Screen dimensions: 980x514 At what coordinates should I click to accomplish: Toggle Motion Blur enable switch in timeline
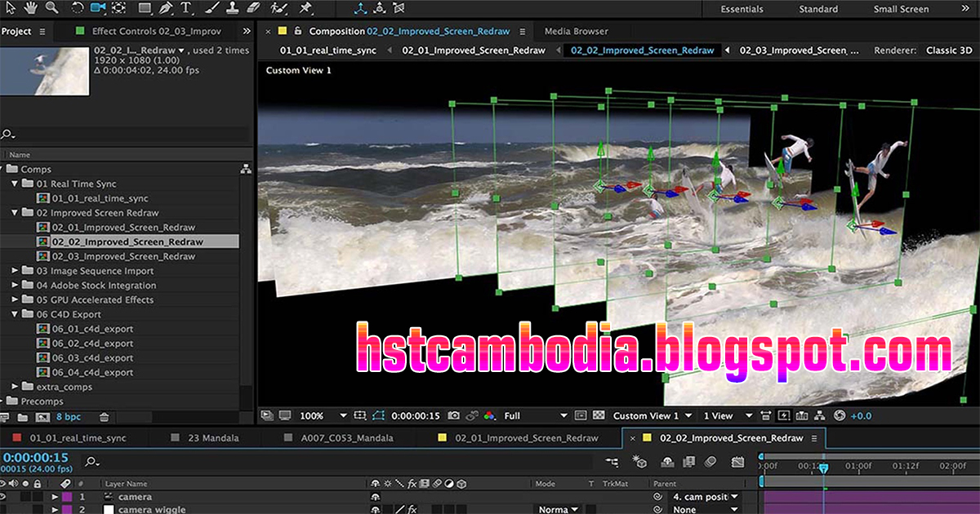click(x=710, y=462)
